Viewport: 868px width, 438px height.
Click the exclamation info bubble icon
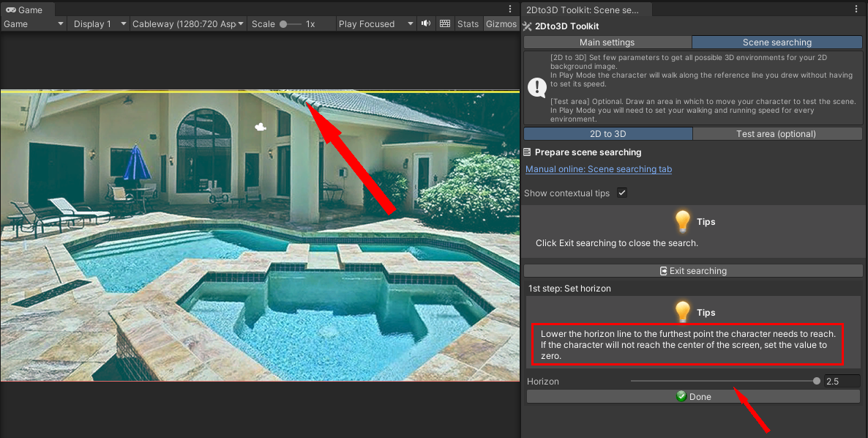click(537, 88)
